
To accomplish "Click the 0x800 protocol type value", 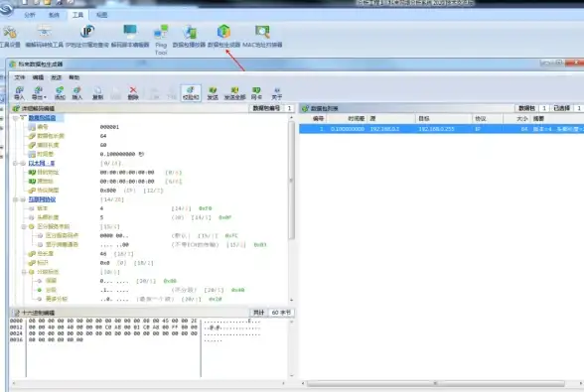I will click(x=108, y=191).
